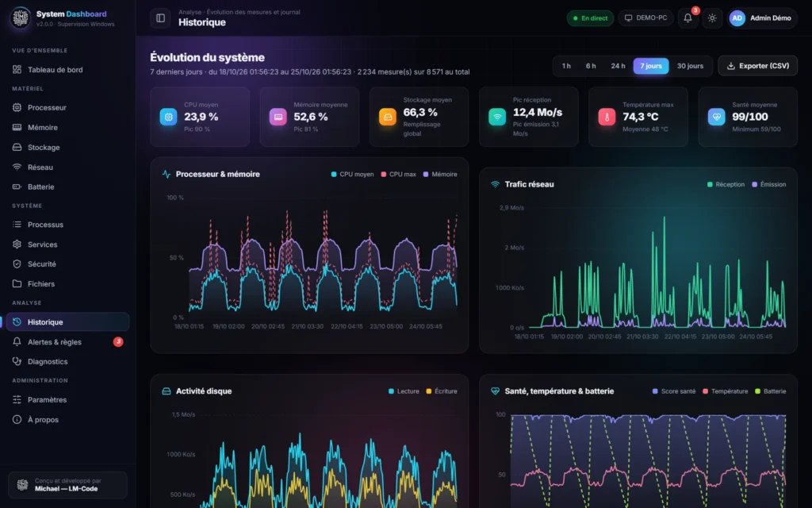The width and height of the screenshot is (812, 508).
Task: Open the notifications bell
Action: [x=688, y=18]
